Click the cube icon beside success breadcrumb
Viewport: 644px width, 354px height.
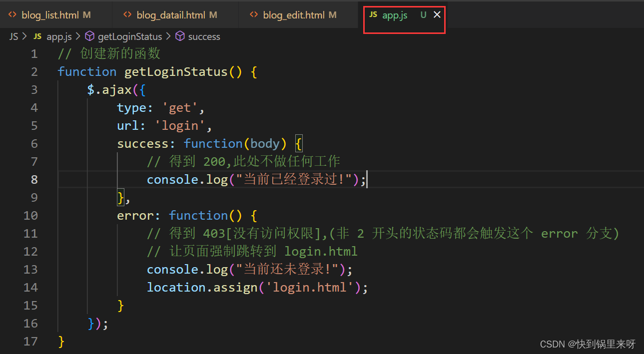(x=180, y=36)
